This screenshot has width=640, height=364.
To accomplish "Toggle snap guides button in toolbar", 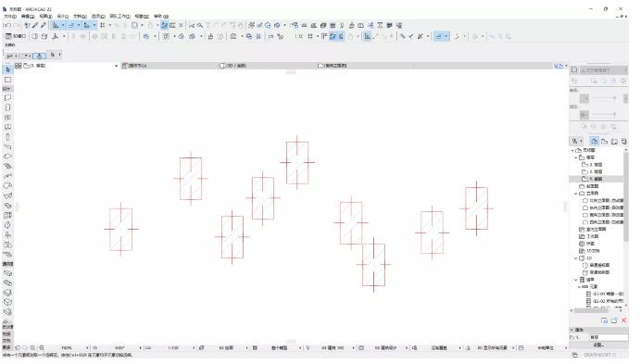I will point(71,25).
